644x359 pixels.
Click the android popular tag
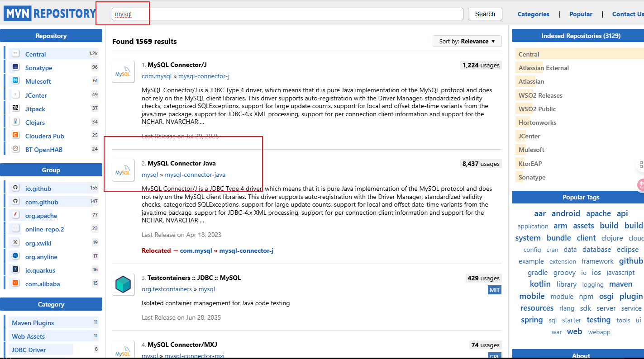coord(566,213)
